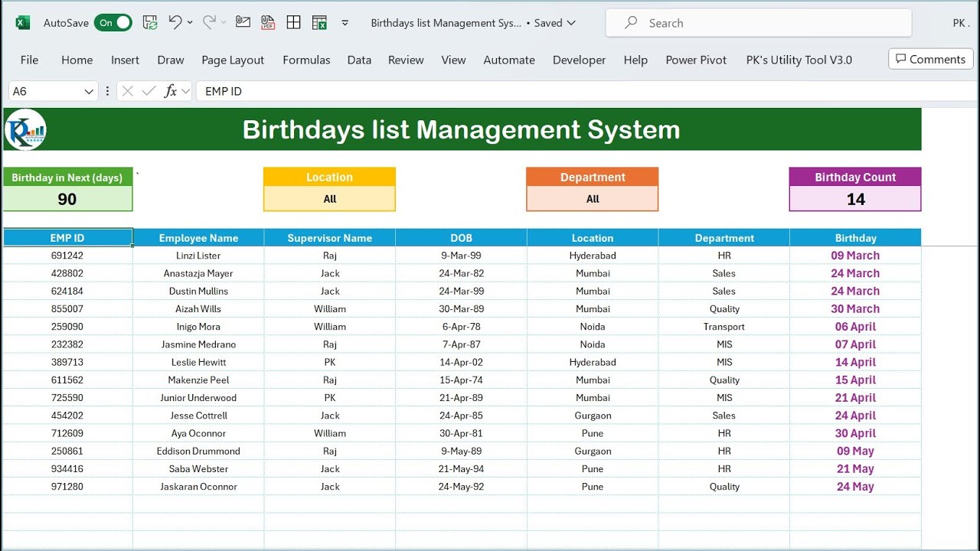Click the PK account initials

[961, 23]
